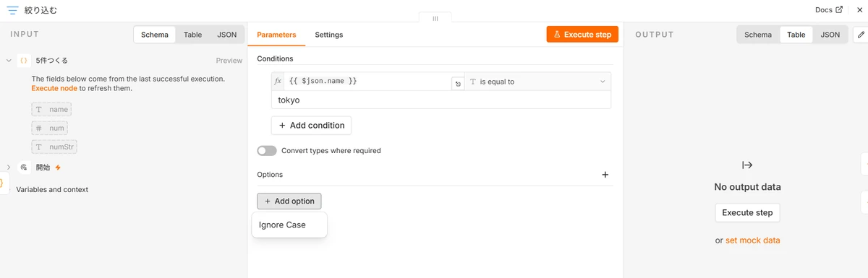
Task: Collapse the 5件つくる node section
Action: tap(8, 61)
